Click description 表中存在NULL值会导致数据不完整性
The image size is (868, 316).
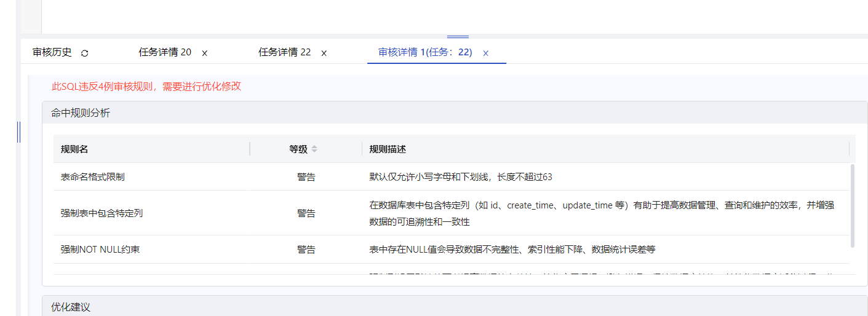pos(512,250)
